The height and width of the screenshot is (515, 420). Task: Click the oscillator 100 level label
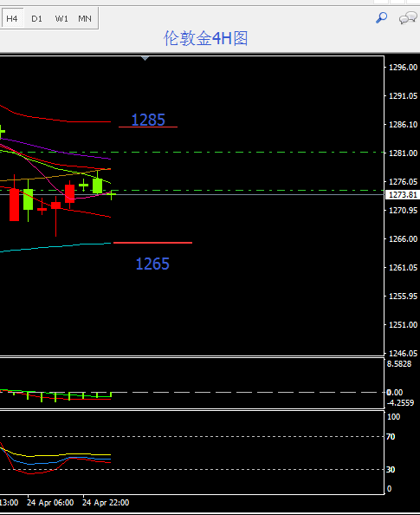point(393,417)
